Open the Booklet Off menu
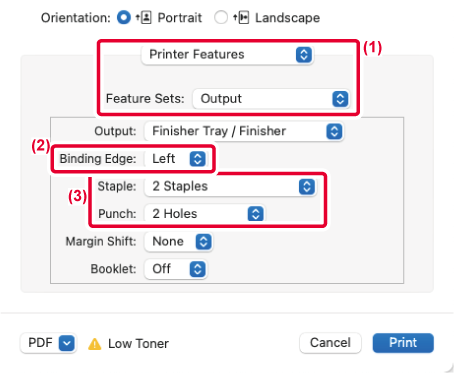The image size is (454, 373). [176, 269]
